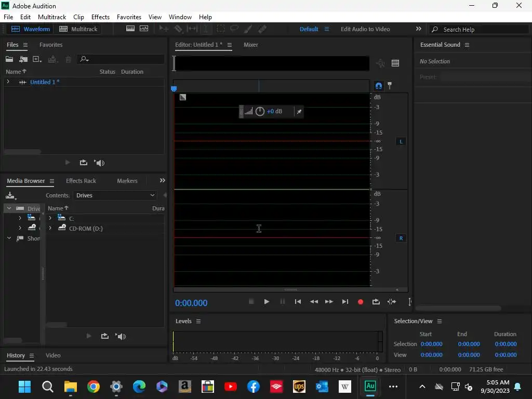Open File icon in Files panel
The image size is (532, 399).
[x=9, y=59]
